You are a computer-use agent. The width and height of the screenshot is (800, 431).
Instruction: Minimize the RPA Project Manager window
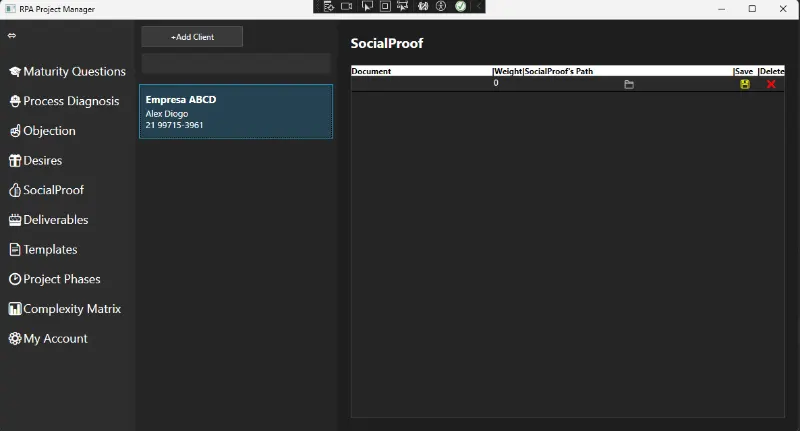coord(721,9)
